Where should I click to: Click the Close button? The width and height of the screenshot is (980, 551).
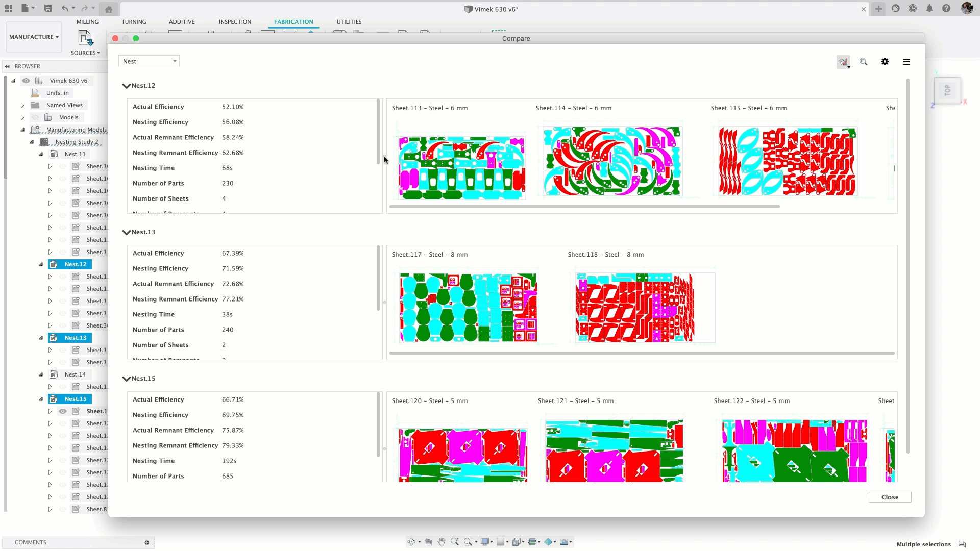click(x=889, y=497)
